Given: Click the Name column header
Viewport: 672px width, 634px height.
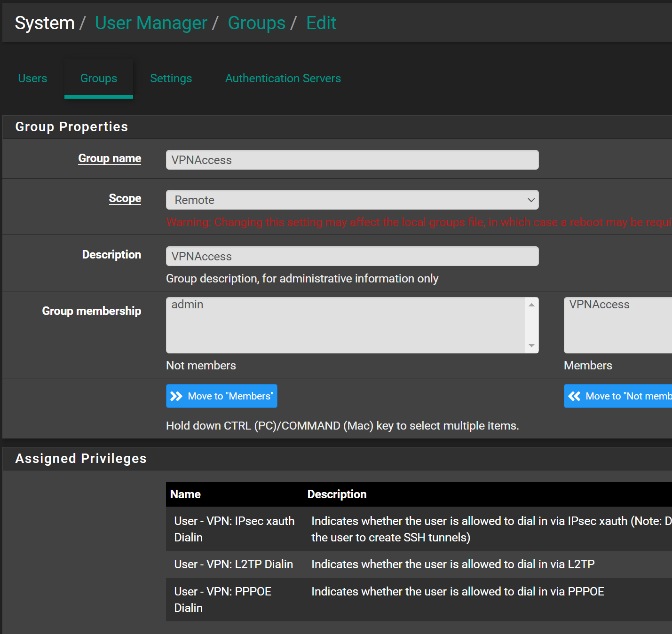Looking at the screenshot, I should point(185,494).
